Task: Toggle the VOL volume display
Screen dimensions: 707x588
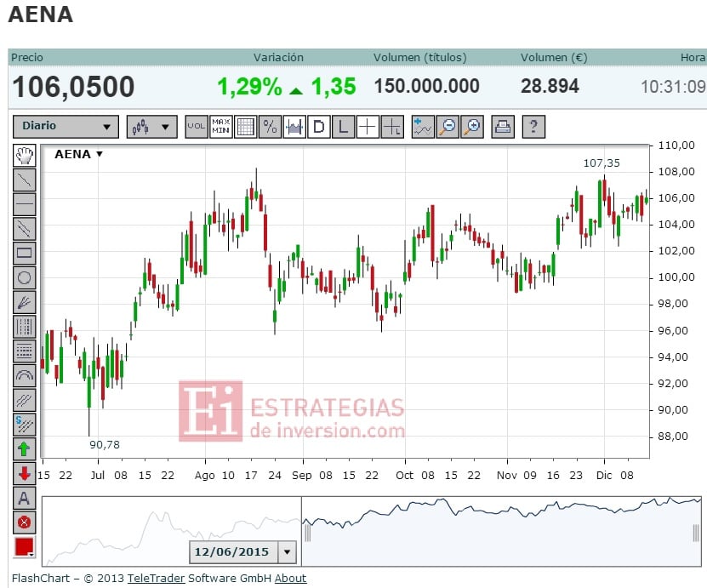Action: (x=197, y=127)
